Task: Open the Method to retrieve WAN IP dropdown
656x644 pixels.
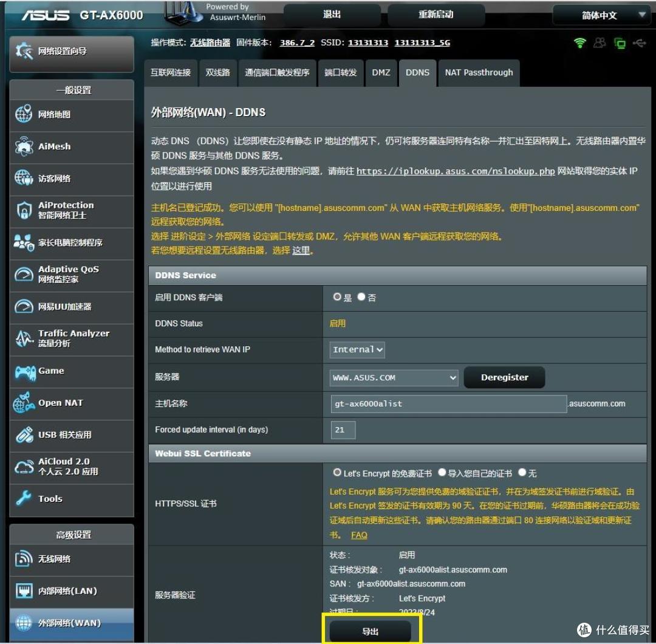Action: tap(357, 350)
